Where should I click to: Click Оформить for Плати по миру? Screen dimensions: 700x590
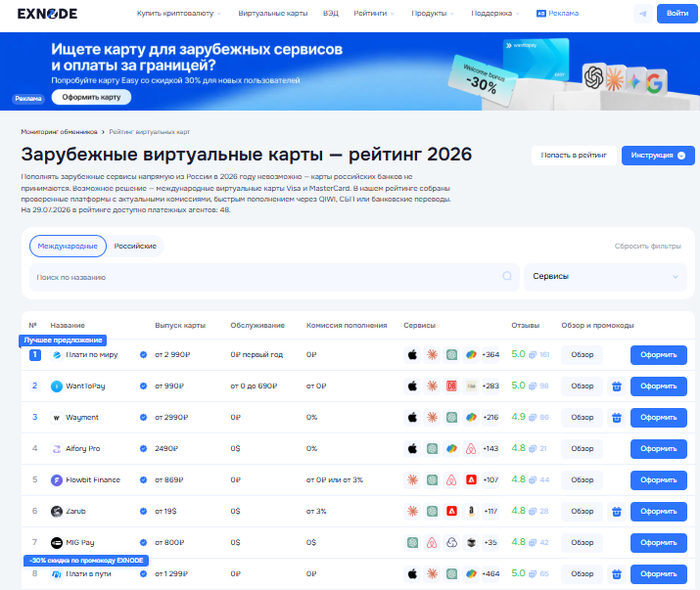[x=658, y=355]
